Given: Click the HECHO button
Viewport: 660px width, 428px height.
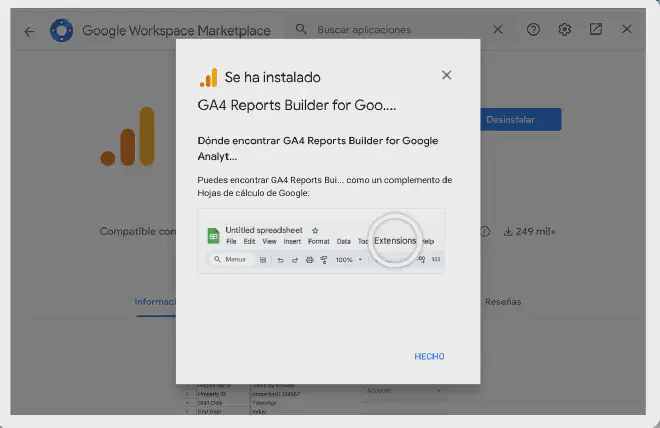Looking at the screenshot, I should coord(429,356).
